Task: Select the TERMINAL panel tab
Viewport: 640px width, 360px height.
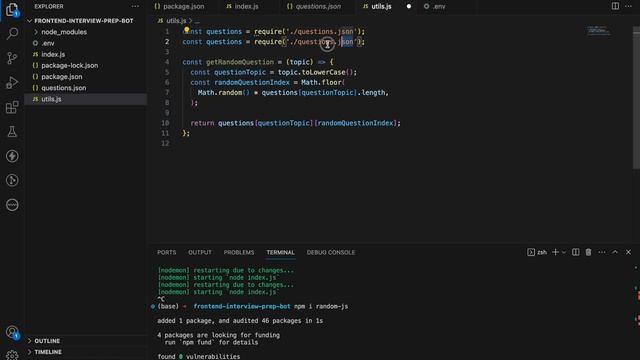Action: [x=280, y=253]
